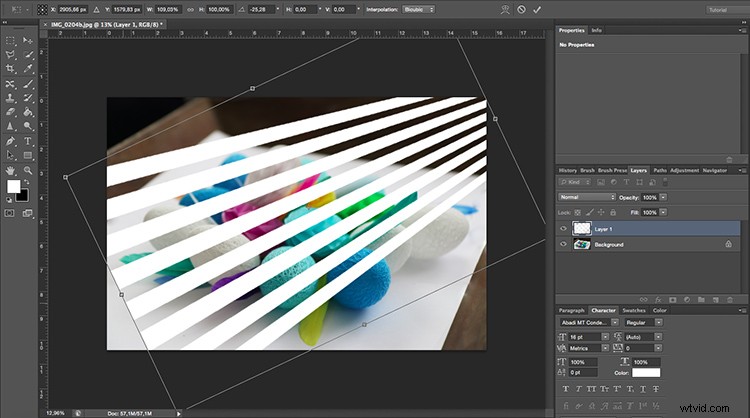Image resolution: width=750 pixels, height=418 pixels.
Task: Toggle lock image pixels
Action: click(589, 212)
